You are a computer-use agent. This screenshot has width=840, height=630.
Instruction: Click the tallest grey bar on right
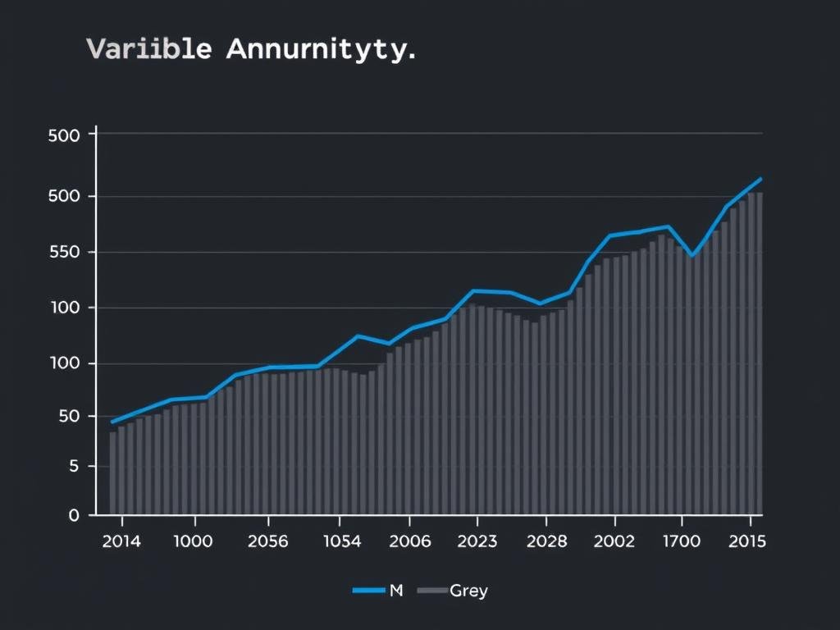[757, 353]
